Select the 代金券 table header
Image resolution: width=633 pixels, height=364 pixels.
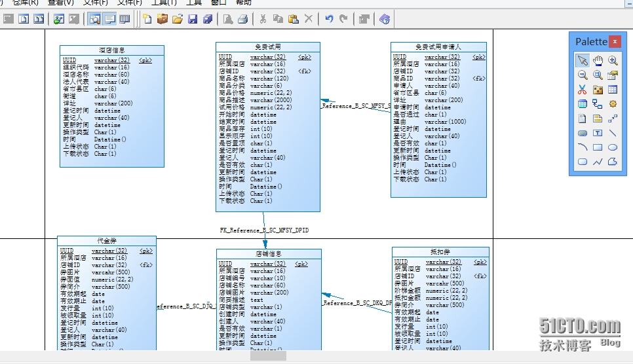(107, 240)
